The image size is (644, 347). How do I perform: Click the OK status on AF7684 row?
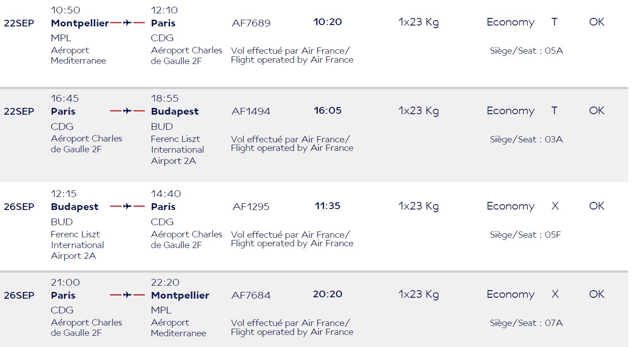click(x=597, y=294)
